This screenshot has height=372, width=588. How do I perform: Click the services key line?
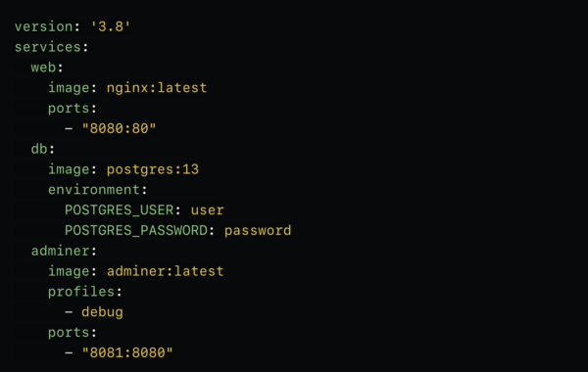(51, 47)
